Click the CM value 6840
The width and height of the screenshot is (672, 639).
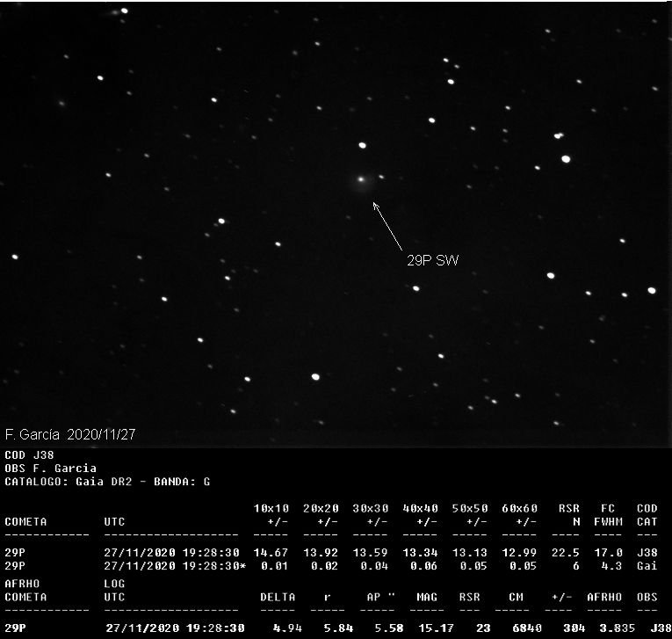click(527, 628)
